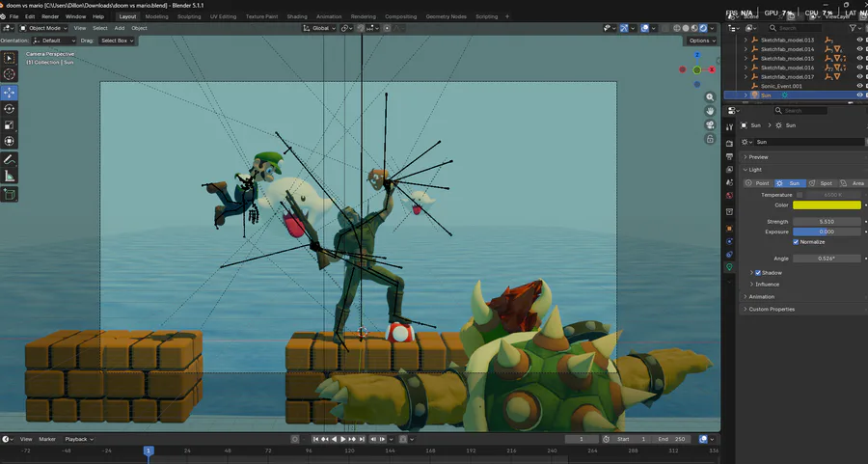Image resolution: width=868 pixels, height=464 pixels.
Task: Click the light Angle value field
Action: (x=827, y=259)
